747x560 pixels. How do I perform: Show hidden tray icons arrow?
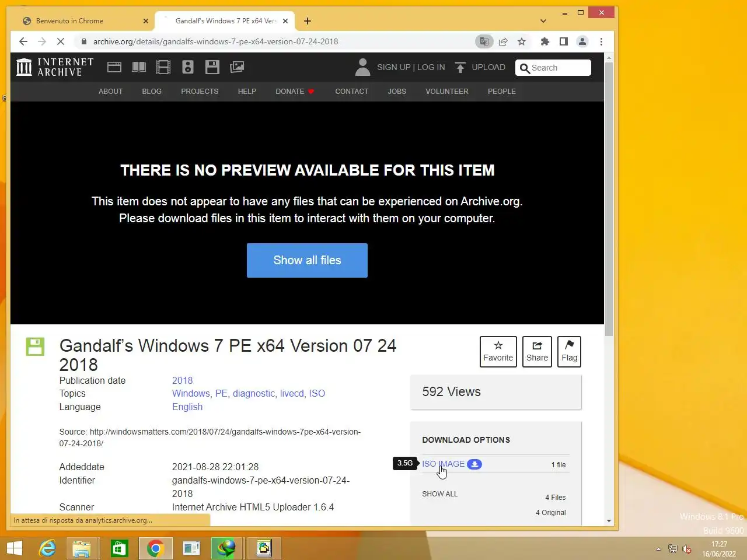pyautogui.click(x=658, y=549)
